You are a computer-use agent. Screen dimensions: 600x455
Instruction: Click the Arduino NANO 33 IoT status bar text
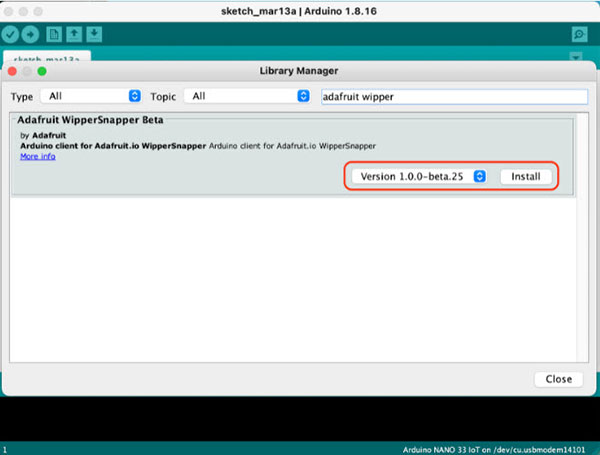click(494, 450)
